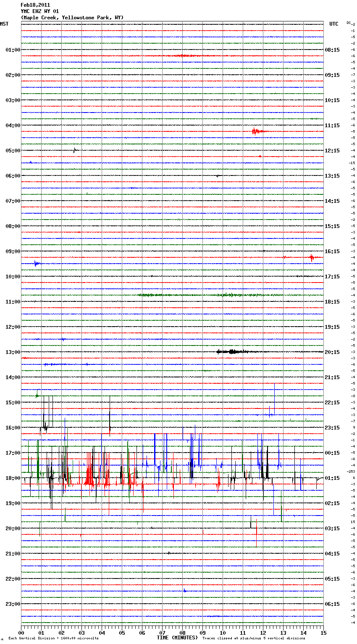The height and width of the screenshot is (644, 357).
Task: Select the "10:00" MST time label
Action: [13, 277]
